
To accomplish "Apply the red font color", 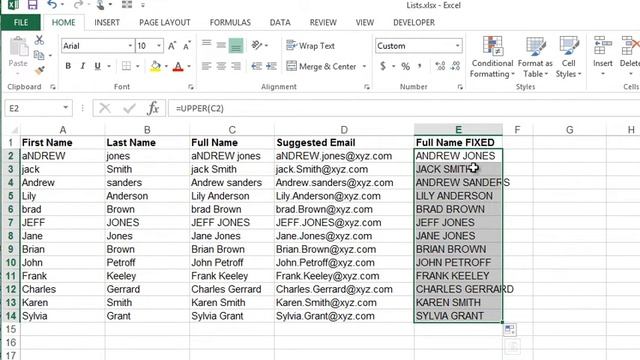I will click(178, 66).
